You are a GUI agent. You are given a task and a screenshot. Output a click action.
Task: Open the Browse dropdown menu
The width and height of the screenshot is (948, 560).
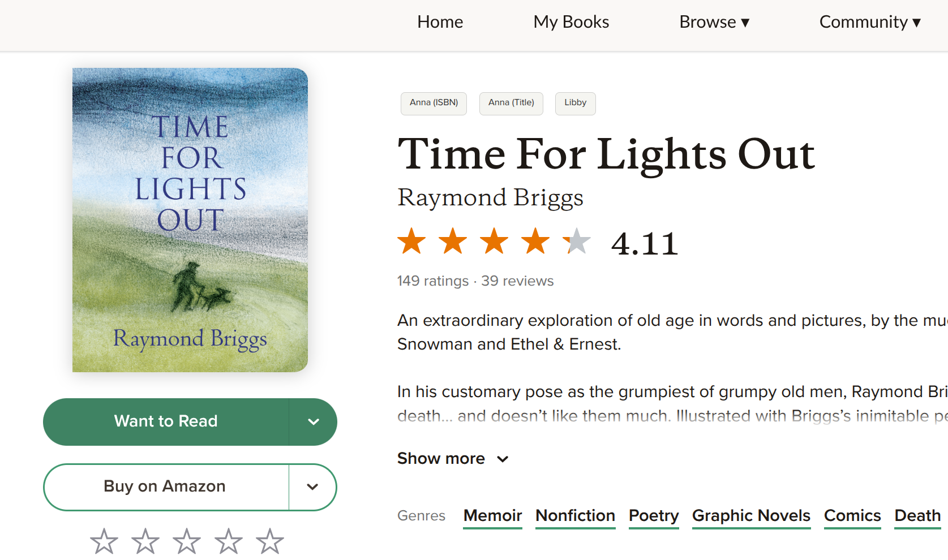pyautogui.click(x=714, y=22)
